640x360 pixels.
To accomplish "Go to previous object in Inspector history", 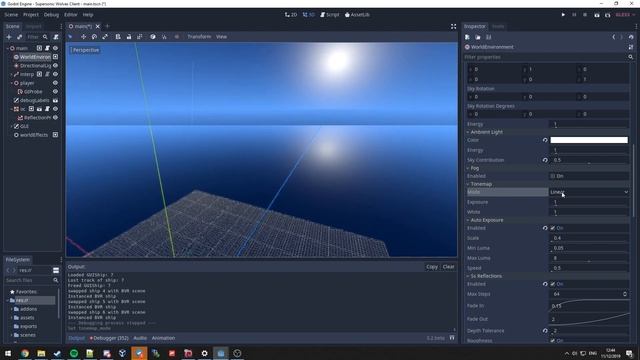I will 613,37.
